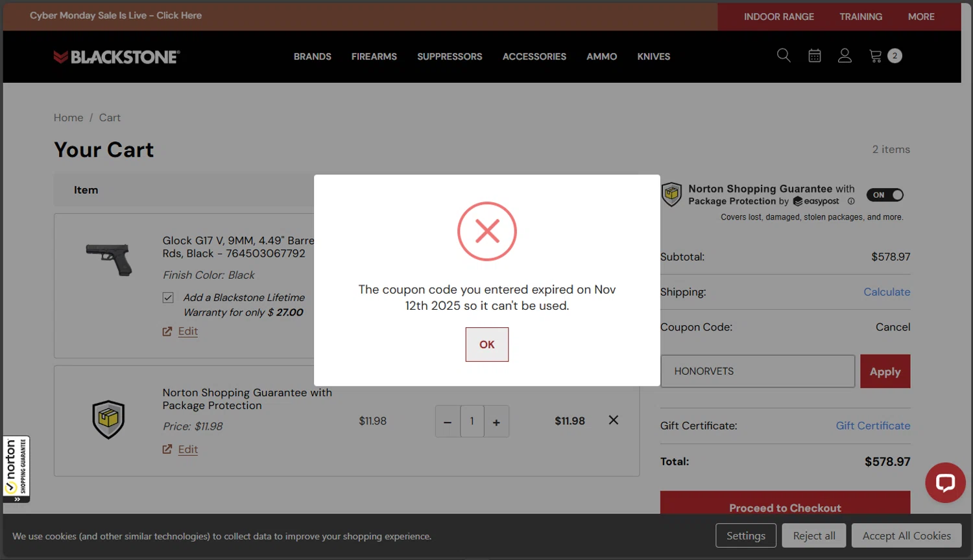Click the package protection info icon
Screen dimensions: 973x560
point(851,202)
